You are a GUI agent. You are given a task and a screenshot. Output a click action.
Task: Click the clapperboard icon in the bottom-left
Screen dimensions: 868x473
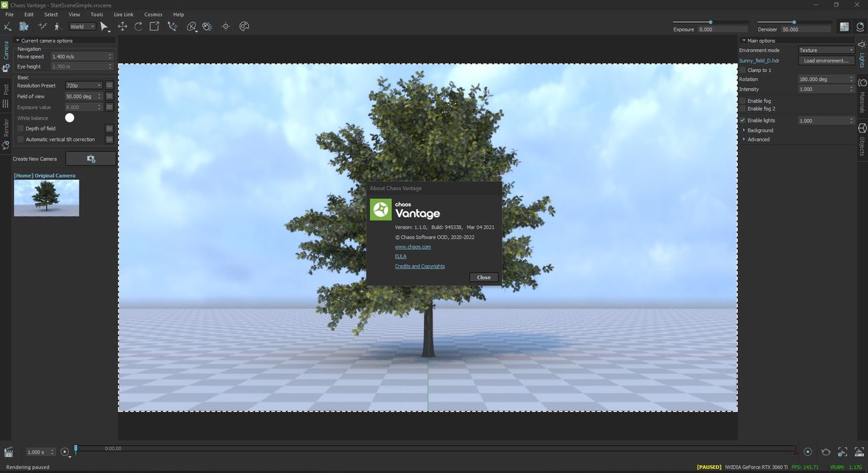[x=9, y=452]
